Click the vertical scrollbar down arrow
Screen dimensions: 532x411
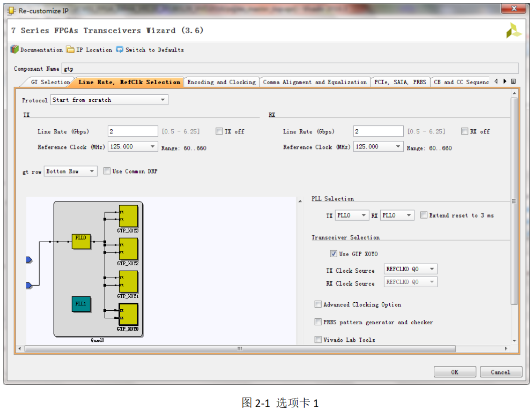click(x=514, y=340)
